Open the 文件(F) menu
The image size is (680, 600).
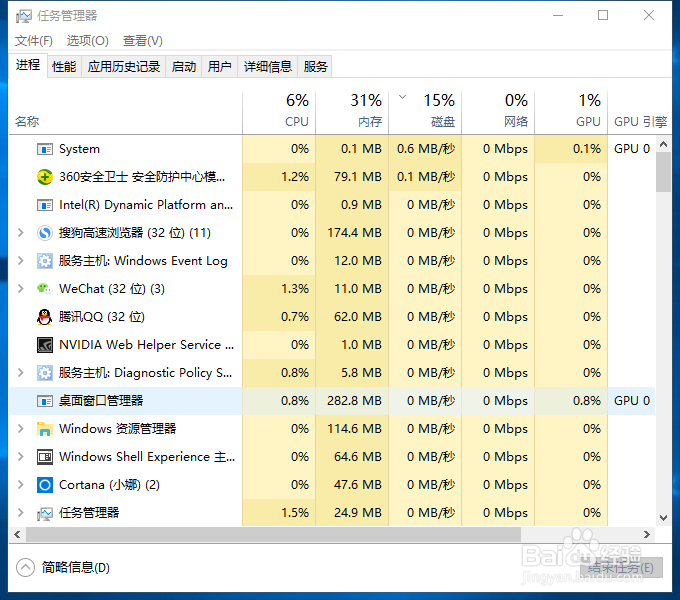point(33,41)
